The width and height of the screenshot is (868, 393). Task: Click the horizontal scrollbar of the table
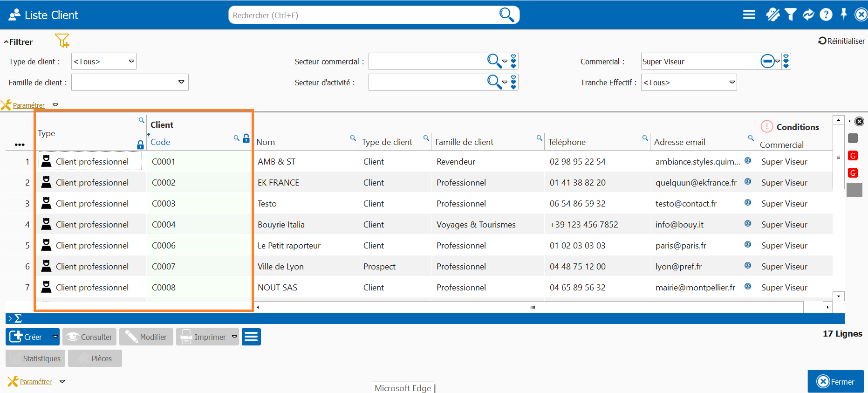point(533,307)
